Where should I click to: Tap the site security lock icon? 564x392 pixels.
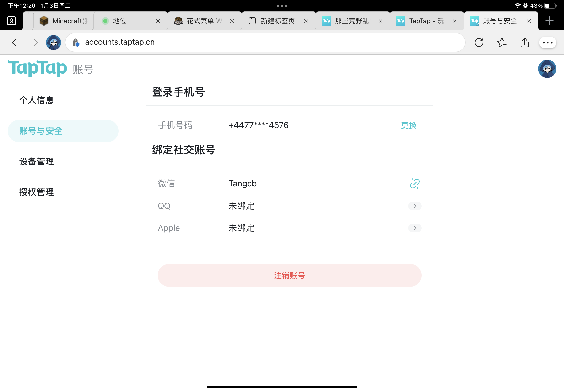point(76,43)
